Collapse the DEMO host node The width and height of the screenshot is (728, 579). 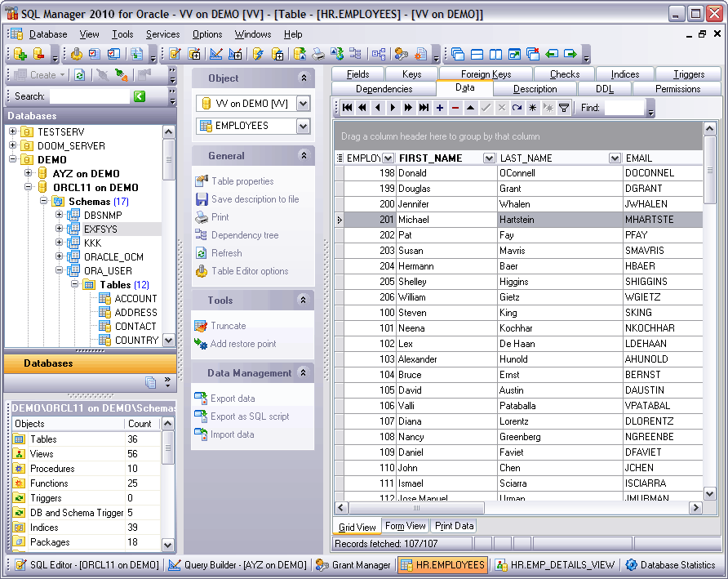[x=12, y=159]
